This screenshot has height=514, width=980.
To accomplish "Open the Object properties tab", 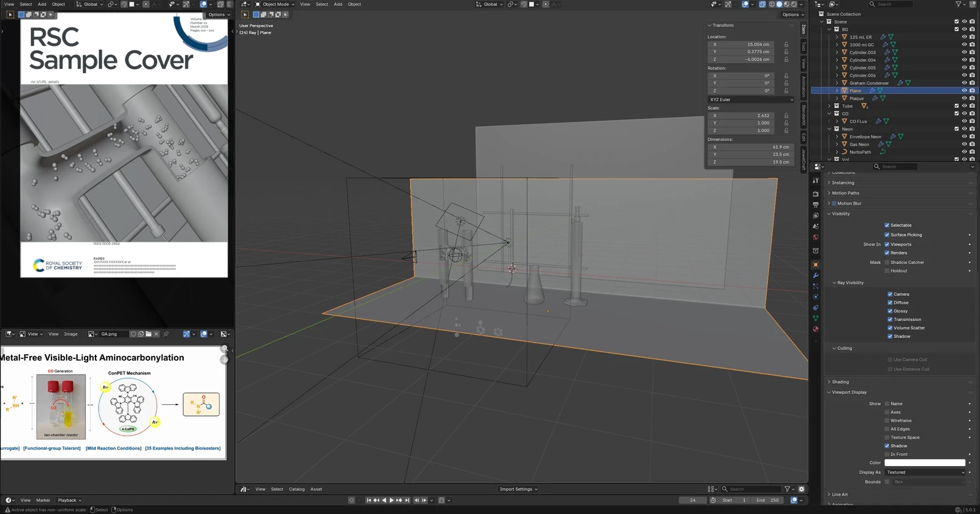I will [815, 265].
